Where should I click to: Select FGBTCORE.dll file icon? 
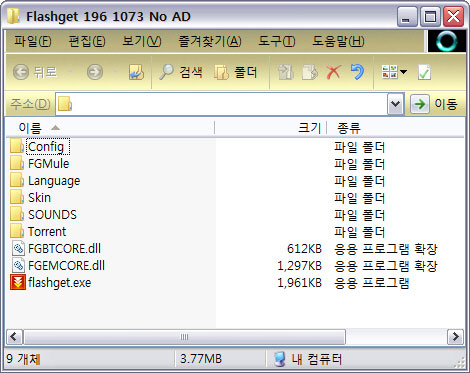pyautogui.click(x=18, y=248)
